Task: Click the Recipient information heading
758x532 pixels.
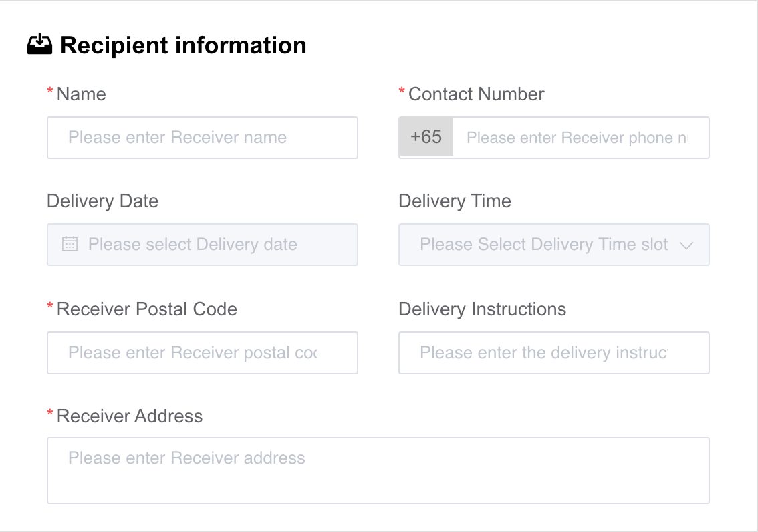Action: (183, 45)
